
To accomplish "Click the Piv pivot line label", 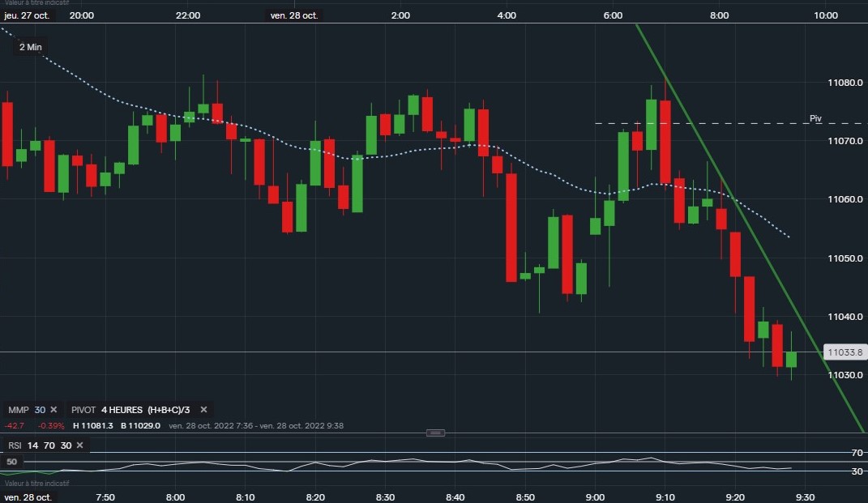I will (815, 118).
